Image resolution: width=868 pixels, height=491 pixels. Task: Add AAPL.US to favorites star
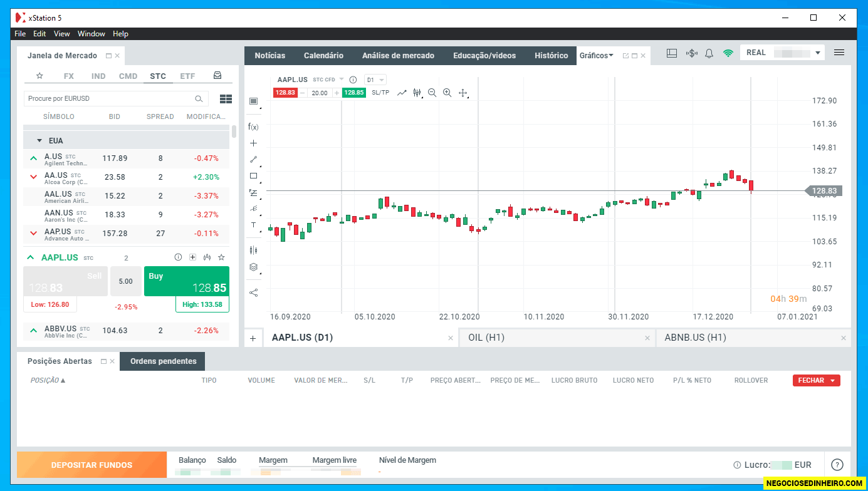221,257
